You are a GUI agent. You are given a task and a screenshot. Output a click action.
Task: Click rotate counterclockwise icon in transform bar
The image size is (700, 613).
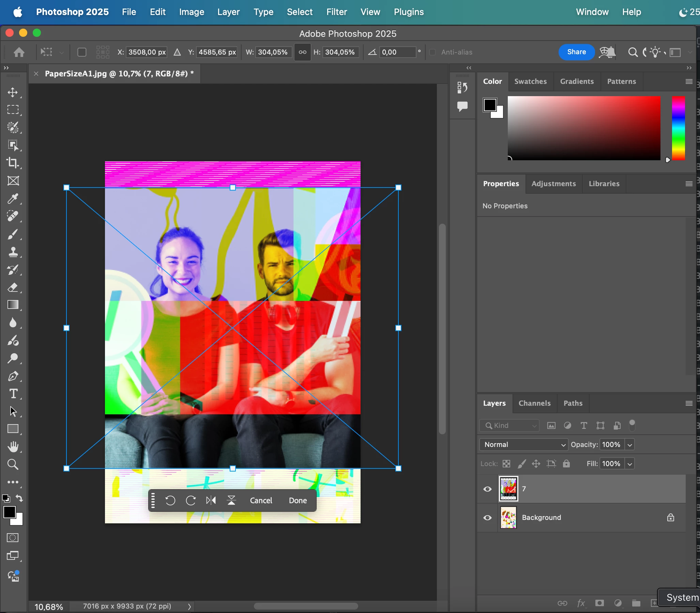(170, 500)
